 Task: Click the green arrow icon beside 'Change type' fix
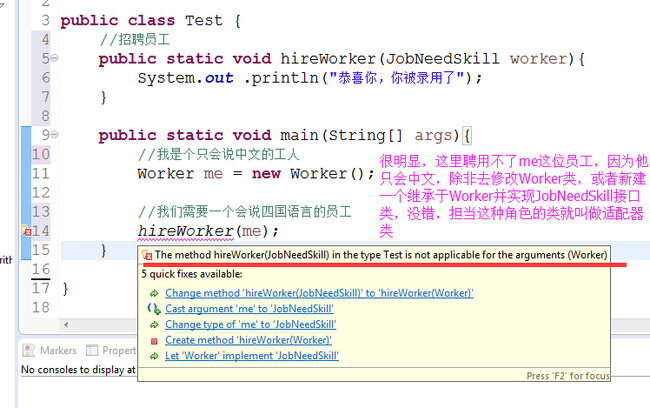(154, 325)
